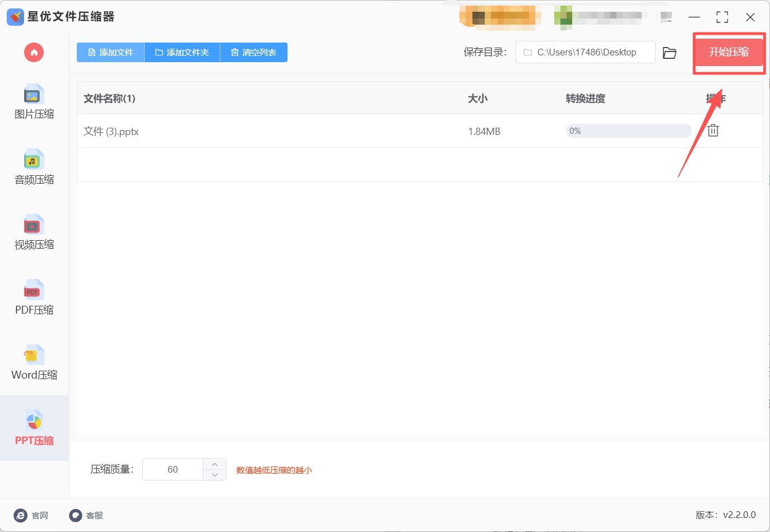
Task: Open the folder browse icon for save directory
Action: tap(670, 52)
